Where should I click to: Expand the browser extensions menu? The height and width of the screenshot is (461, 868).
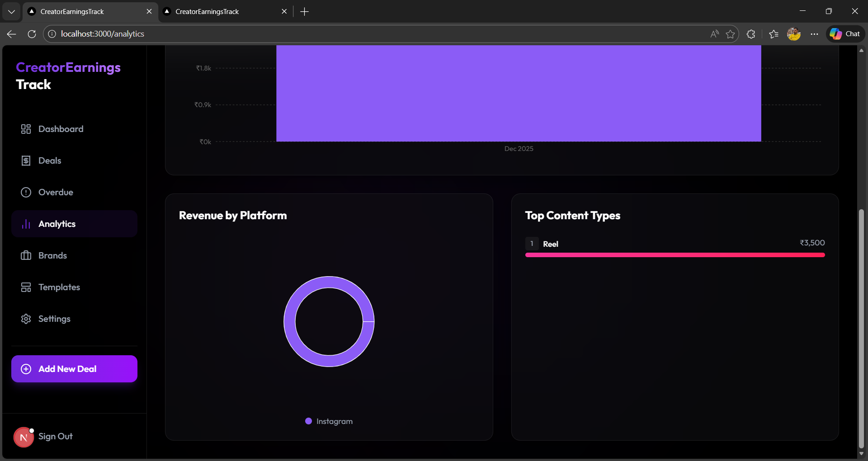pos(750,33)
